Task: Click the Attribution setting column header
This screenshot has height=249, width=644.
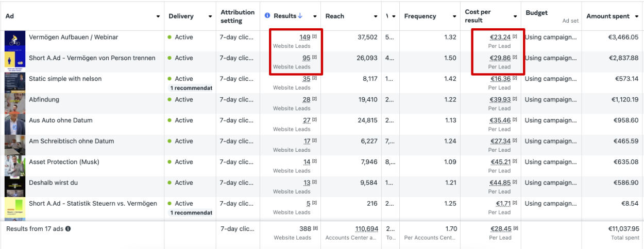Action: 238,16
